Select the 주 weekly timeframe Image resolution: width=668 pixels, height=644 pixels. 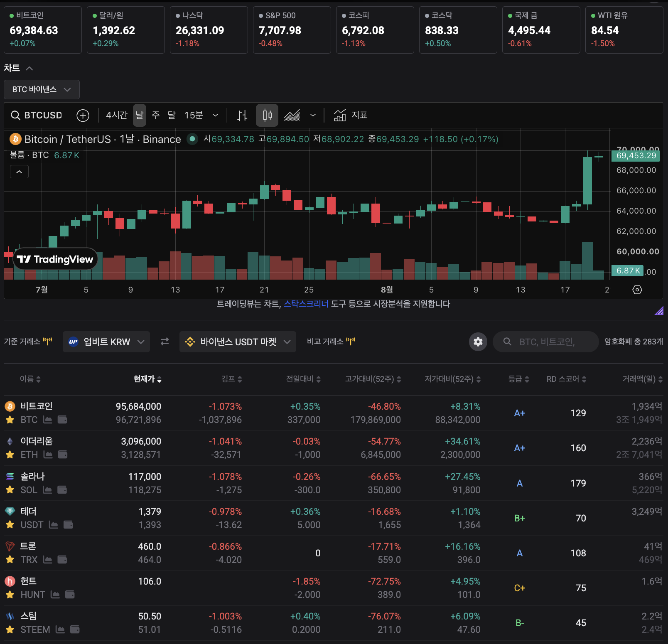156,115
